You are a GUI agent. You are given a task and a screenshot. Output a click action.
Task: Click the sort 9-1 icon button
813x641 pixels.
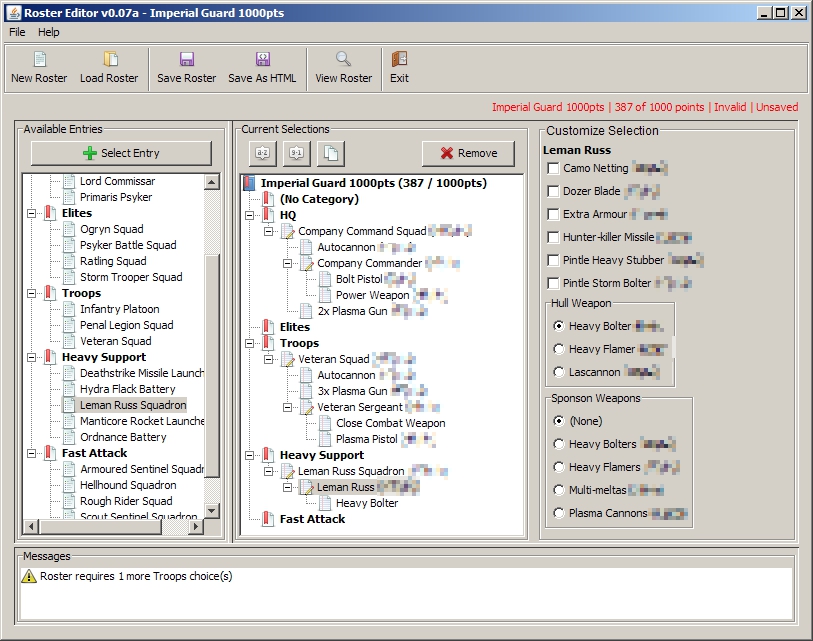(x=297, y=153)
